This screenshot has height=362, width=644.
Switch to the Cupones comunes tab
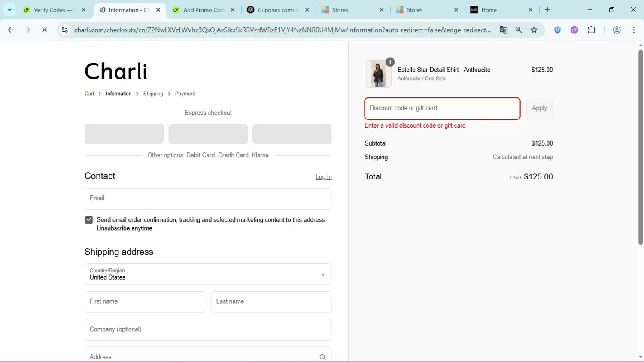coord(278,9)
